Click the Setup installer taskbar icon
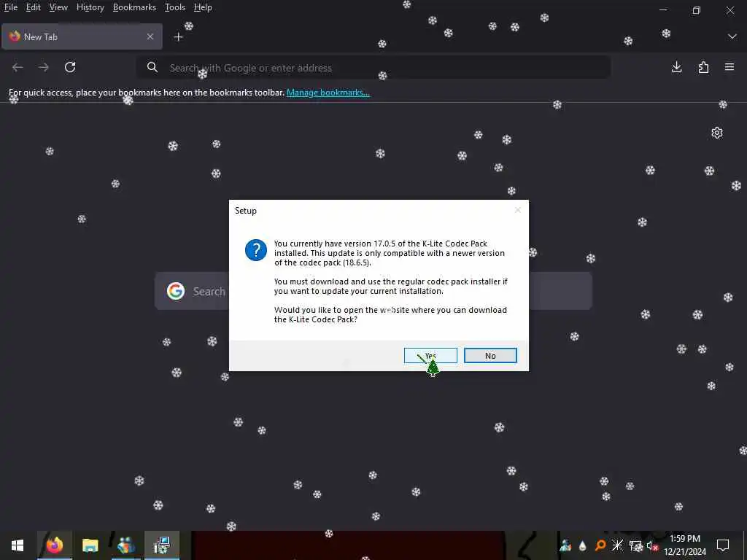The width and height of the screenshot is (747, 560). click(x=162, y=545)
